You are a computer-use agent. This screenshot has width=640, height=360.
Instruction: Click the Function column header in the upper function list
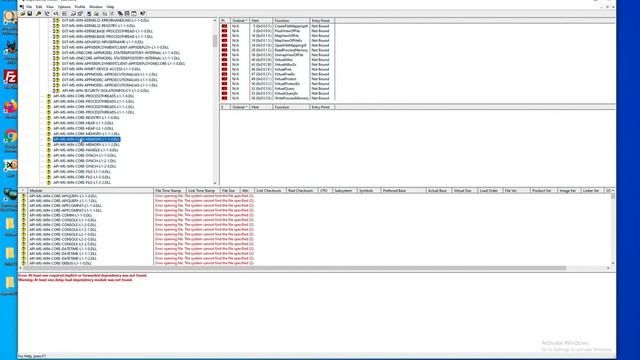pos(291,20)
